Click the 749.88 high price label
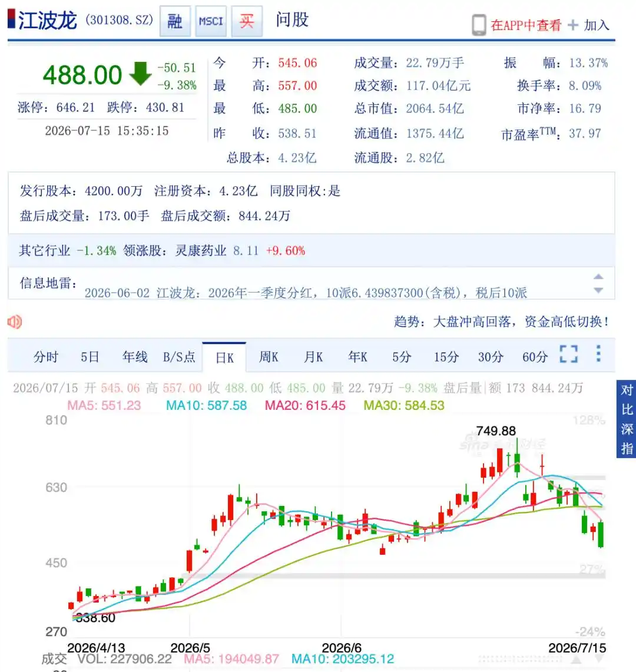 tap(496, 431)
